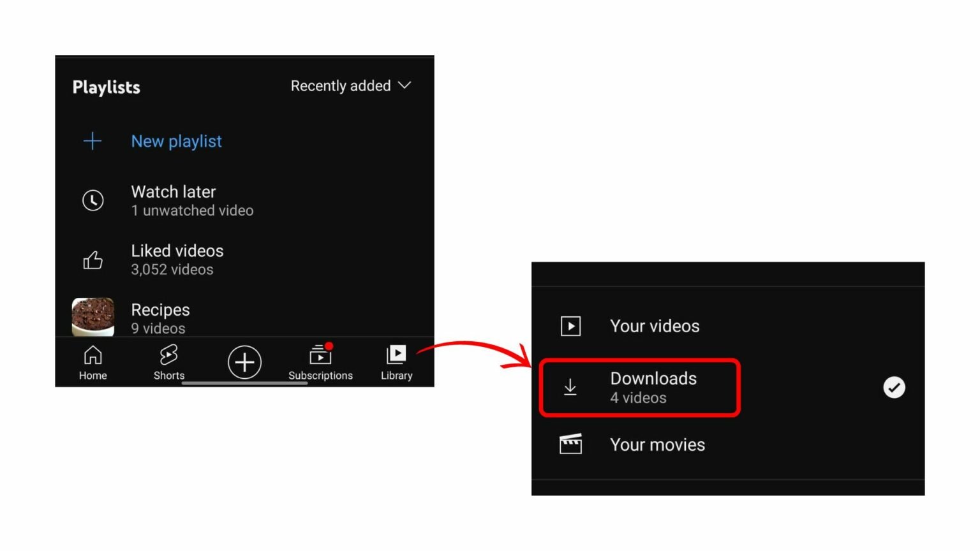Switch to the Subscriptions tab
The height and width of the screenshot is (551, 980).
[320, 362]
